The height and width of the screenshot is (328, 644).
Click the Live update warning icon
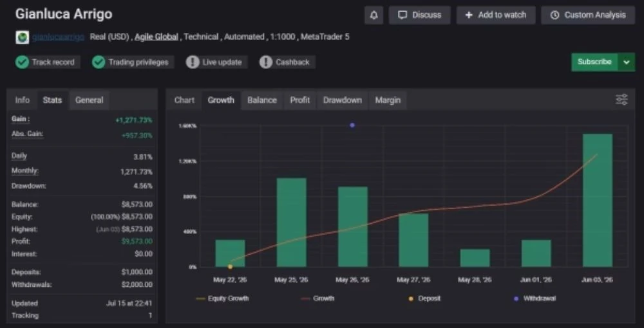[192, 62]
